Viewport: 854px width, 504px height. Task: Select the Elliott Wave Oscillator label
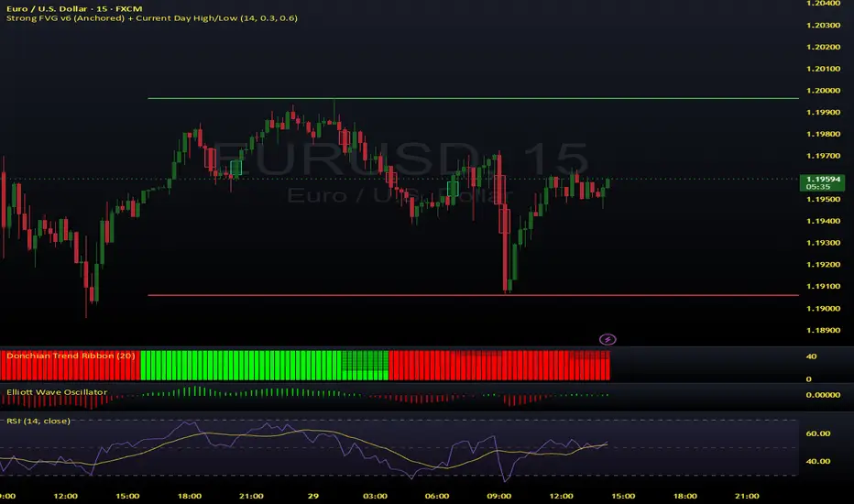[x=57, y=392]
